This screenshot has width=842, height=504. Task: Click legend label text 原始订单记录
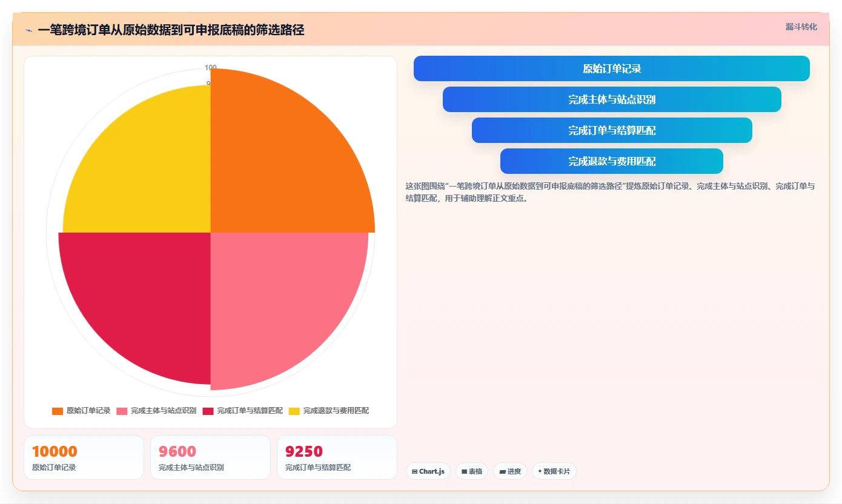pos(88,411)
